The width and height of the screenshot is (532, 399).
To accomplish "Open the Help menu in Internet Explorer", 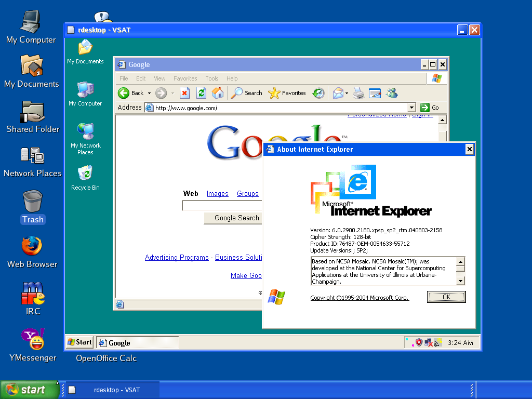I will tap(232, 78).
